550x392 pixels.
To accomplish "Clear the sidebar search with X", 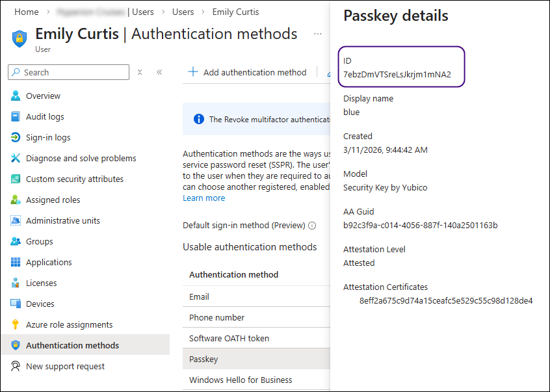I will (x=140, y=72).
